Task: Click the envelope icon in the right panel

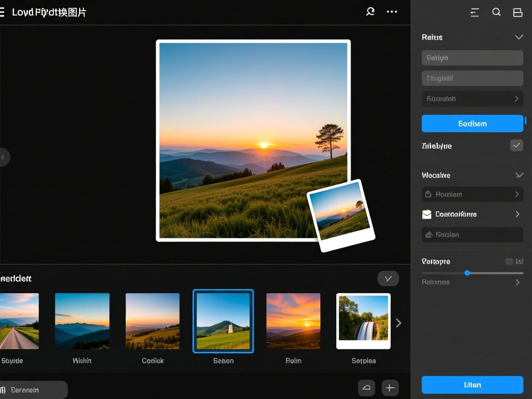Action: 427,214
